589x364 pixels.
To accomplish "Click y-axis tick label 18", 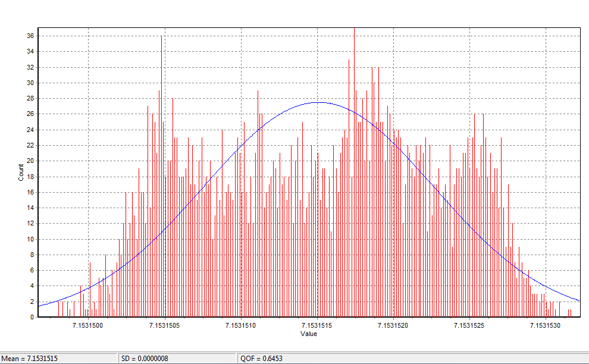I will point(30,177).
